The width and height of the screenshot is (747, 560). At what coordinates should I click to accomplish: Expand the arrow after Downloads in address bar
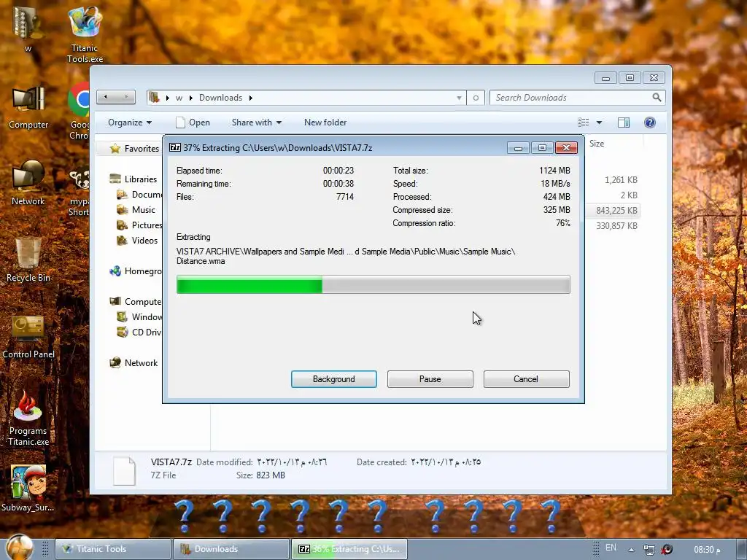point(251,98)
